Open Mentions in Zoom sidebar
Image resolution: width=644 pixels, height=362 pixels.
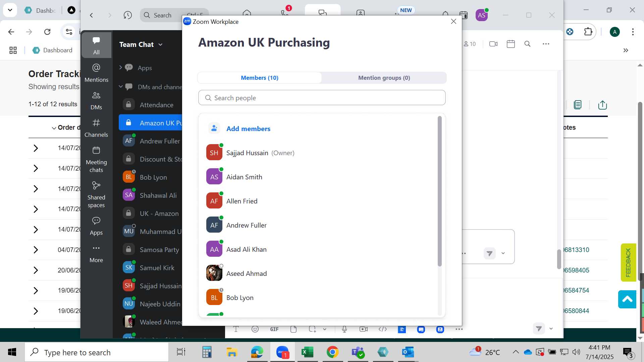[x=96, y=73]
